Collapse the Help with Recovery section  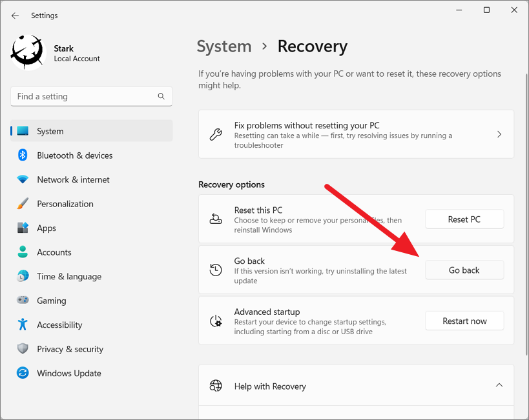499,385
